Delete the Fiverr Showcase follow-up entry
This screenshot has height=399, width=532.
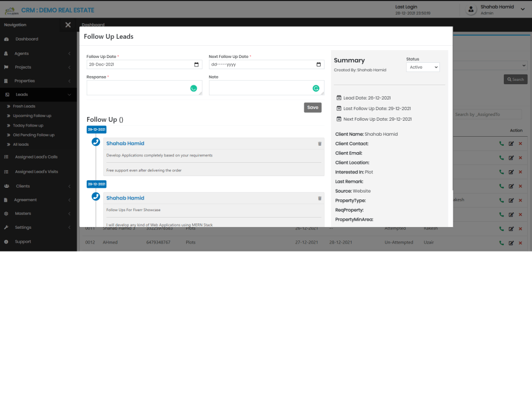coord(320,198)
